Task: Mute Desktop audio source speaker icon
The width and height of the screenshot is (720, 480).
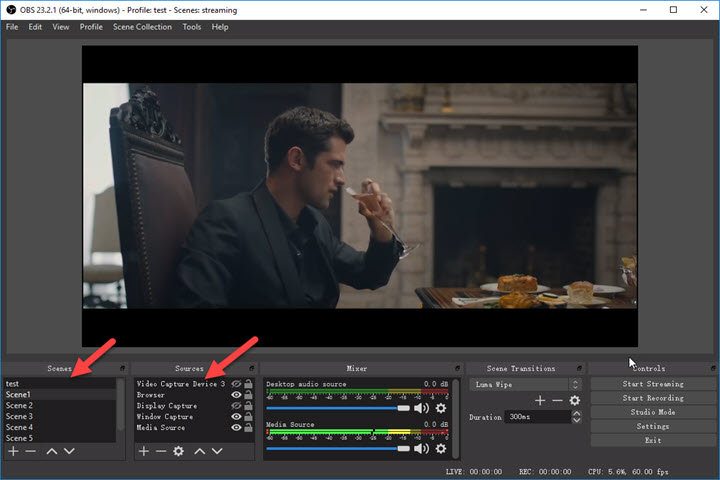Action: pyautogui.click(x=421, y=408)
